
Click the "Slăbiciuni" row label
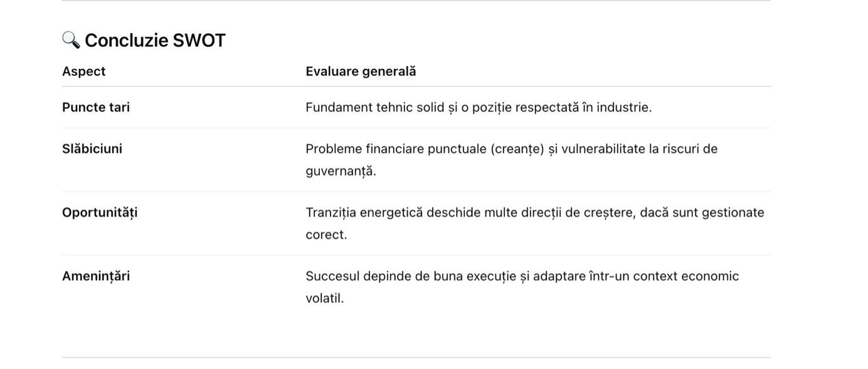pos(92,148)
